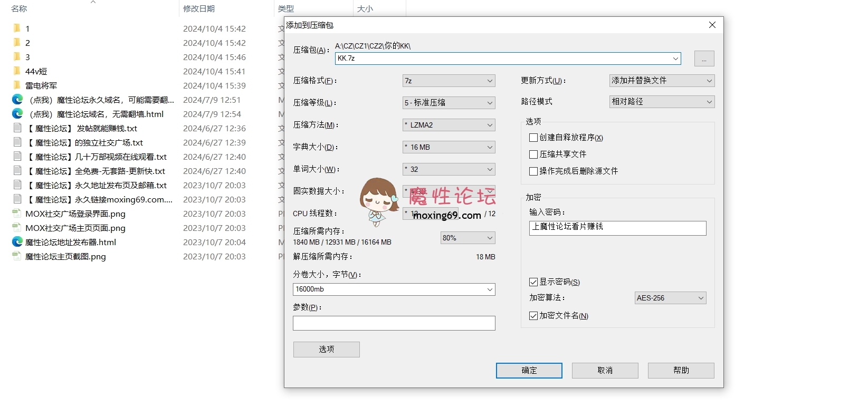Select the 雷电将军 folder icon
Image resolution: width=868 pixels, height=407 pixels.
[17, 85]
